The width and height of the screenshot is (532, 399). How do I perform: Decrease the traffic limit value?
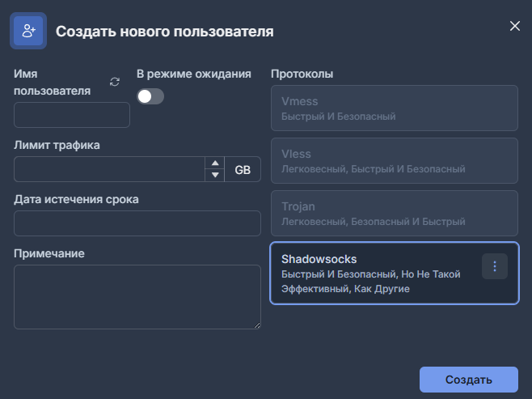click(215, 175)
